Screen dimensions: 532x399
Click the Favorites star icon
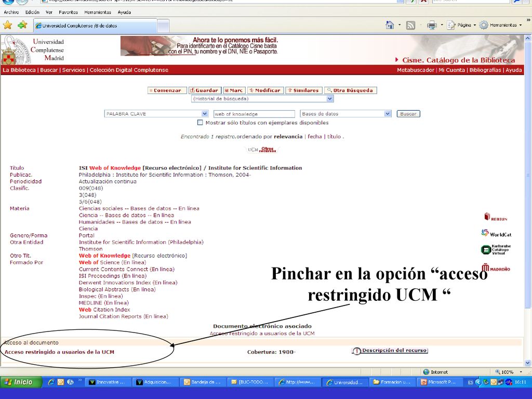7,25
